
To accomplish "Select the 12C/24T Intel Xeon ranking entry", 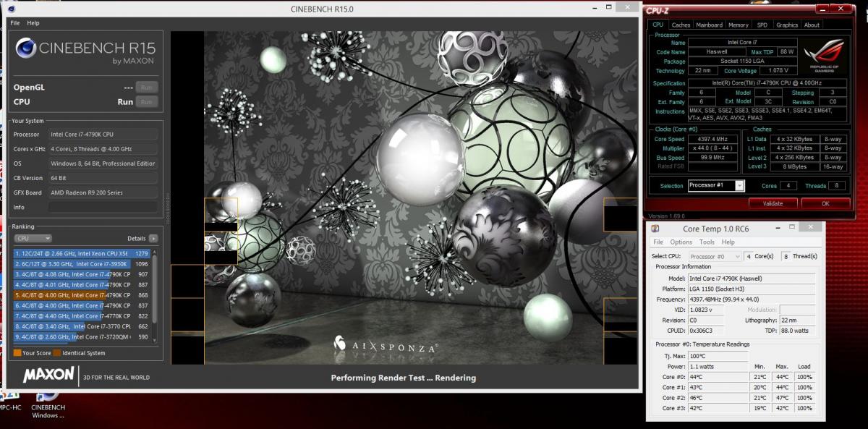I will pyautogui.click(x=82, y=253).
